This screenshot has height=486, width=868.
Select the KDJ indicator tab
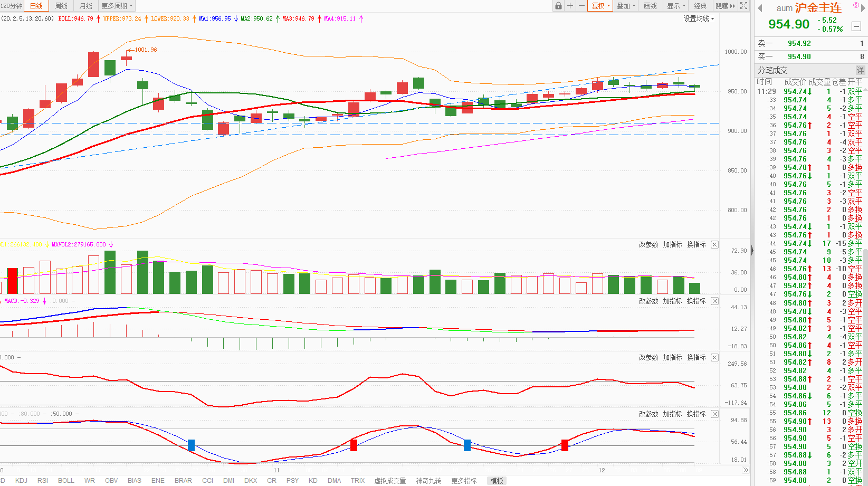tap(21, 481)
